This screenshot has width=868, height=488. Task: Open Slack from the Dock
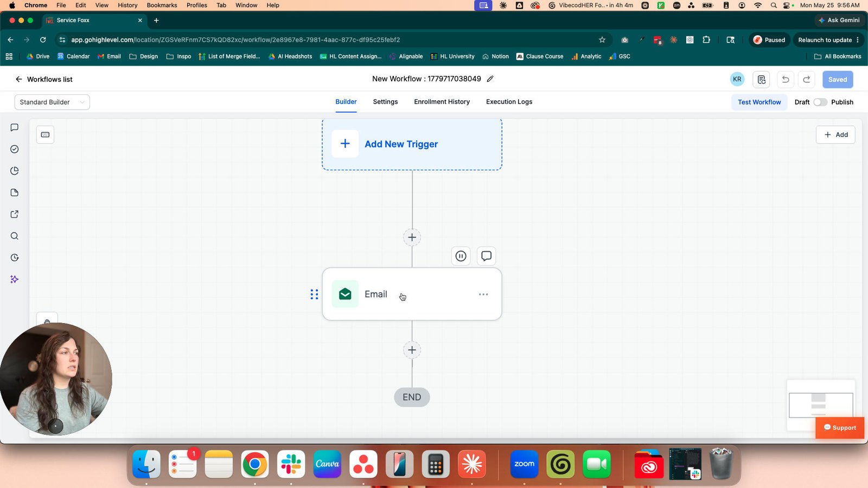291,464
